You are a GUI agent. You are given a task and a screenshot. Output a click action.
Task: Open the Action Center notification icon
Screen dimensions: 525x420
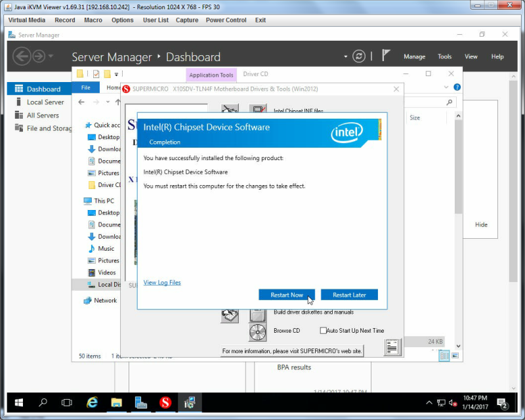click(x=503, y=404)
